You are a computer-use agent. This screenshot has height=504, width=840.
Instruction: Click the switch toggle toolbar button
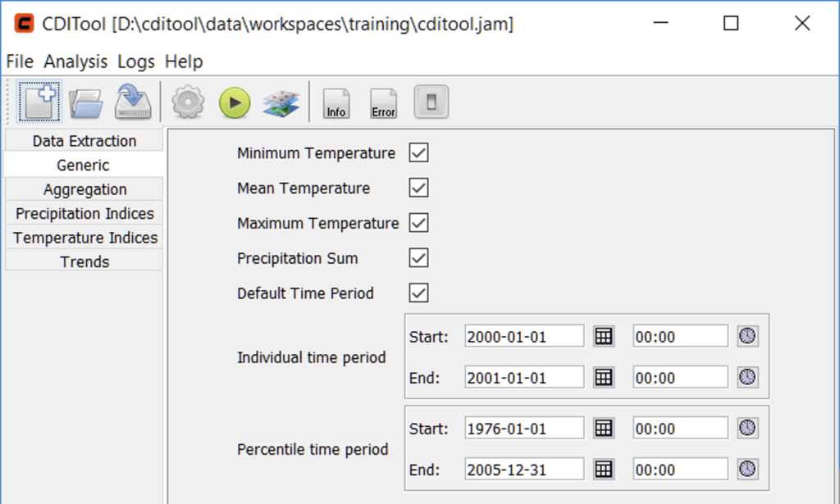(431, 103)
